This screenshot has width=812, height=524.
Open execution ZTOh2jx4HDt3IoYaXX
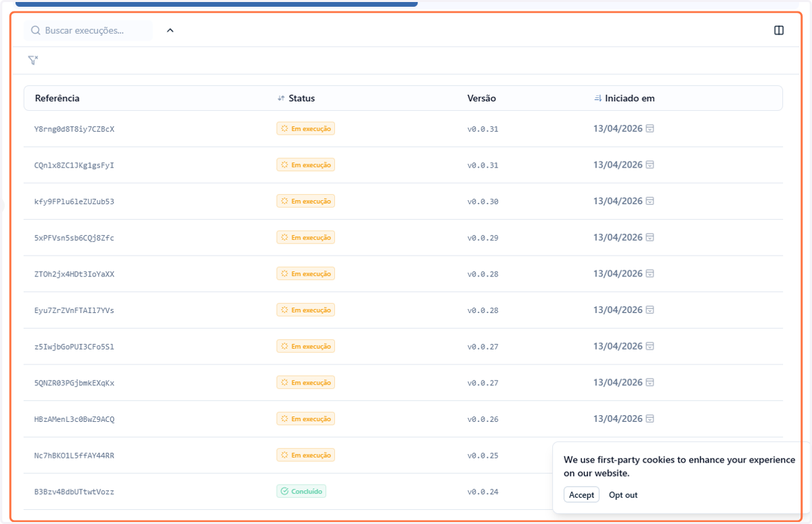point(74,274)
